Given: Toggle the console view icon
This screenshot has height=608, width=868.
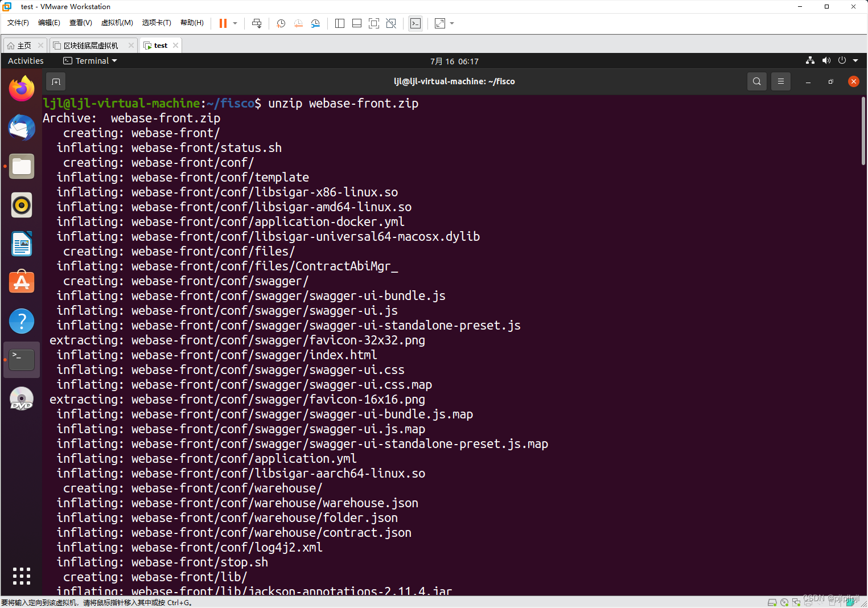Looking at the screenshot, I should pyautogui.click(x=416, y=23).
